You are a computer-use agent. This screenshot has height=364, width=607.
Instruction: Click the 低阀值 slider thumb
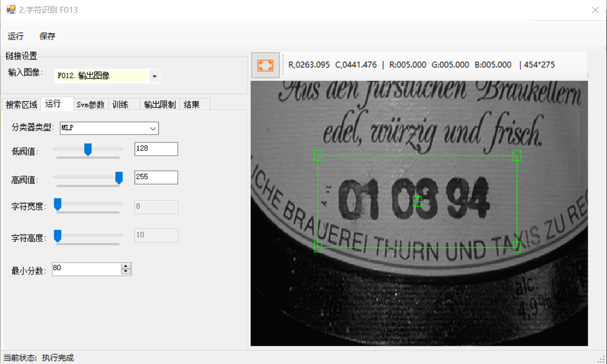pyautogui.click(x=88, y=149)
